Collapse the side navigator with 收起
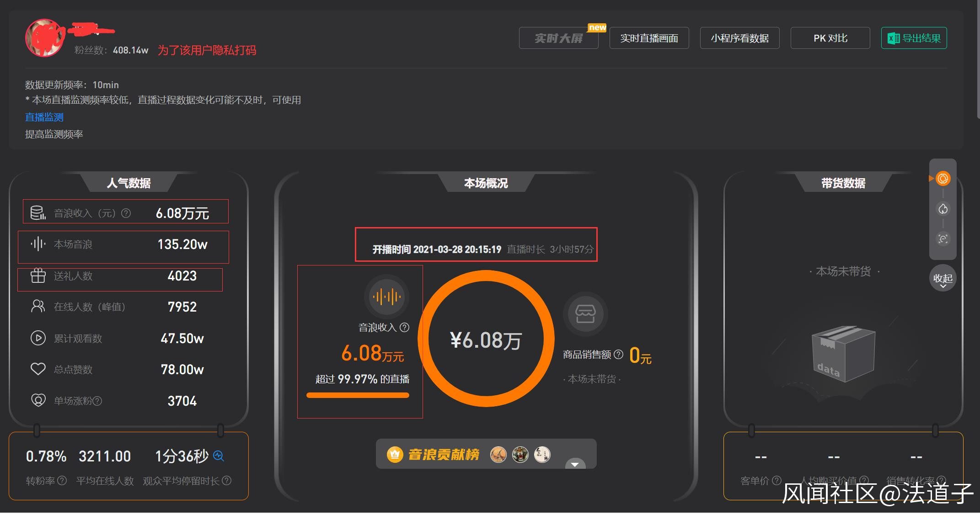The height and width of the screenshot is (514, 980). (943, 278)
